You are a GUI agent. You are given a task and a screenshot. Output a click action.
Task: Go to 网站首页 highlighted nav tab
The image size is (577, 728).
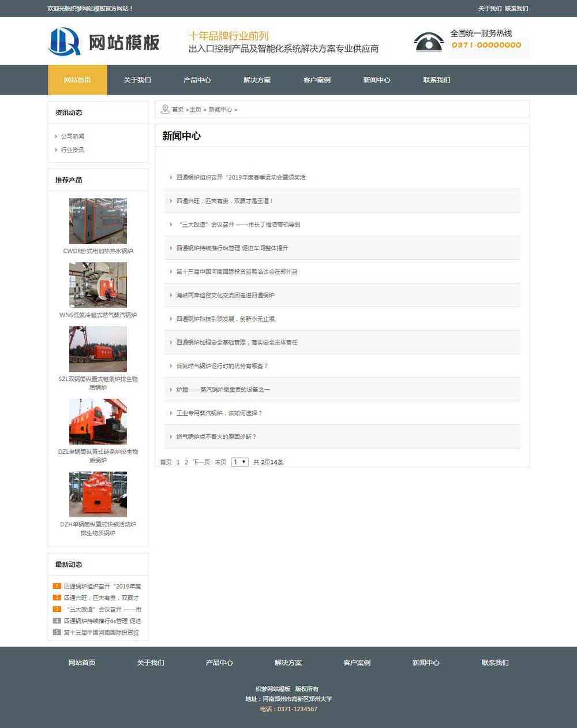tap(77, 80)
